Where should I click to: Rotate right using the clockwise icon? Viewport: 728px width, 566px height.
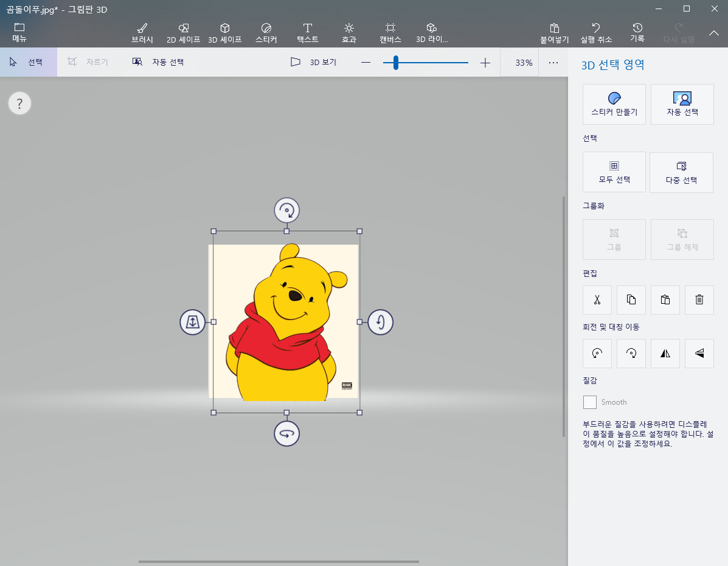[631, 353]
